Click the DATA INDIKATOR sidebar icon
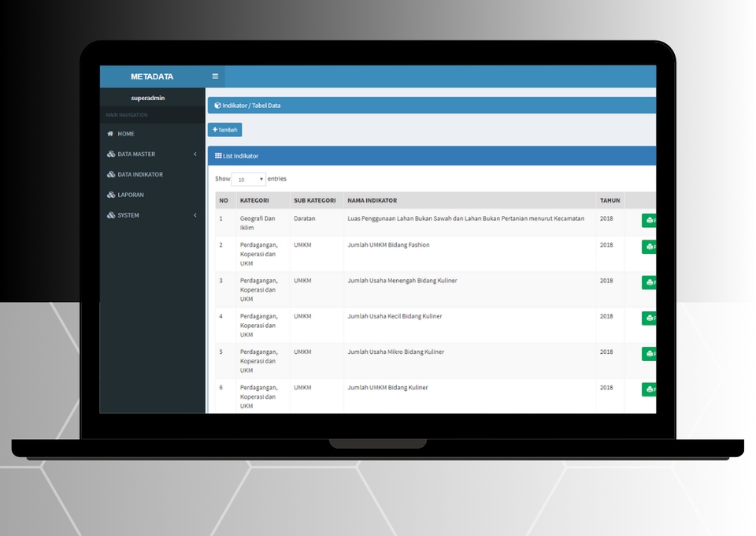The height and width of the screenshot is (536, 756). 111,175
